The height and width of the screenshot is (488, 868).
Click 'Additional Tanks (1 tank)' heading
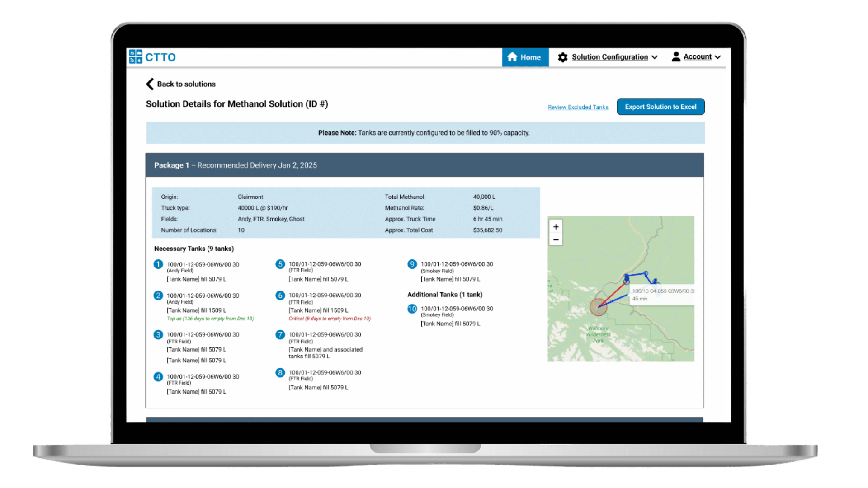coord(445,295)
